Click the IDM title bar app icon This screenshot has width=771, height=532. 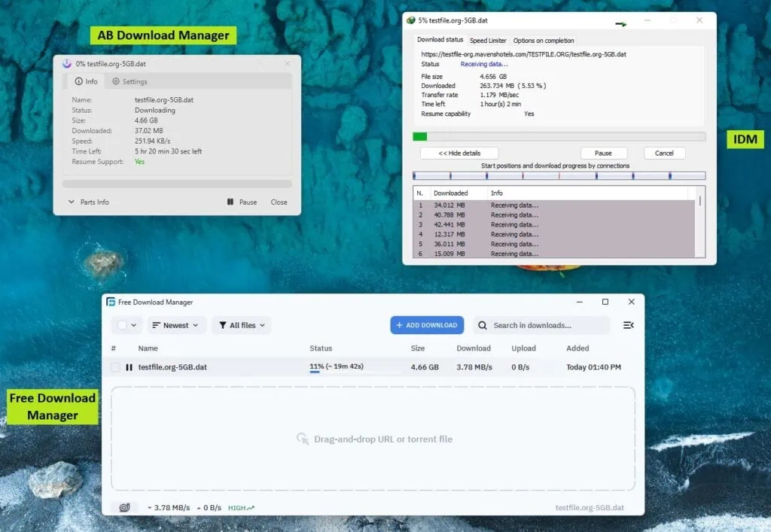(x=410, y=20)
